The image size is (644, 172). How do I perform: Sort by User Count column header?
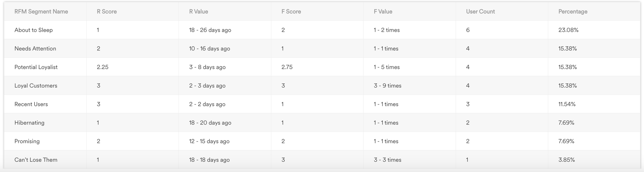point(480,11)
